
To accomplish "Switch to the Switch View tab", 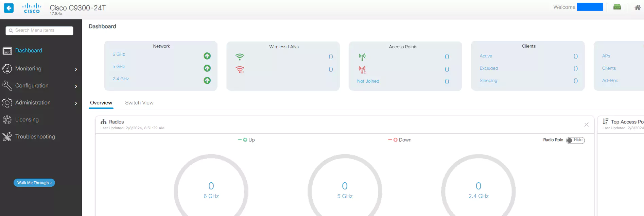I will pyautogui.click(x=139, y=103).
